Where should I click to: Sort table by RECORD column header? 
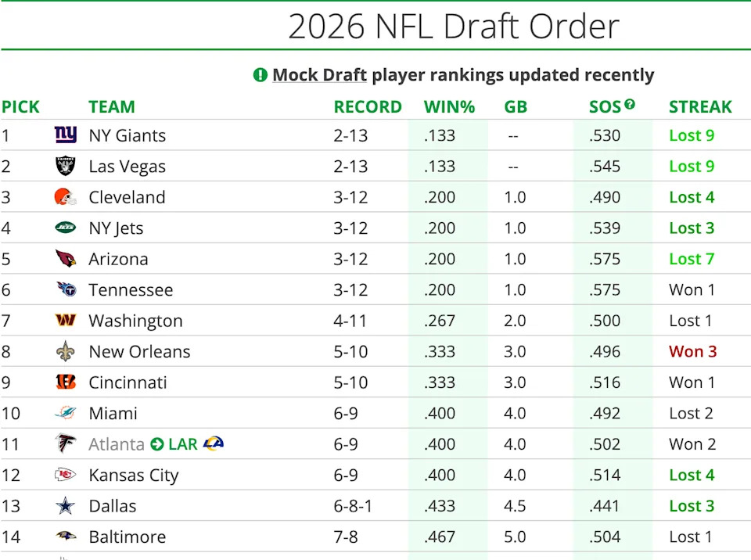coord(368,107)
